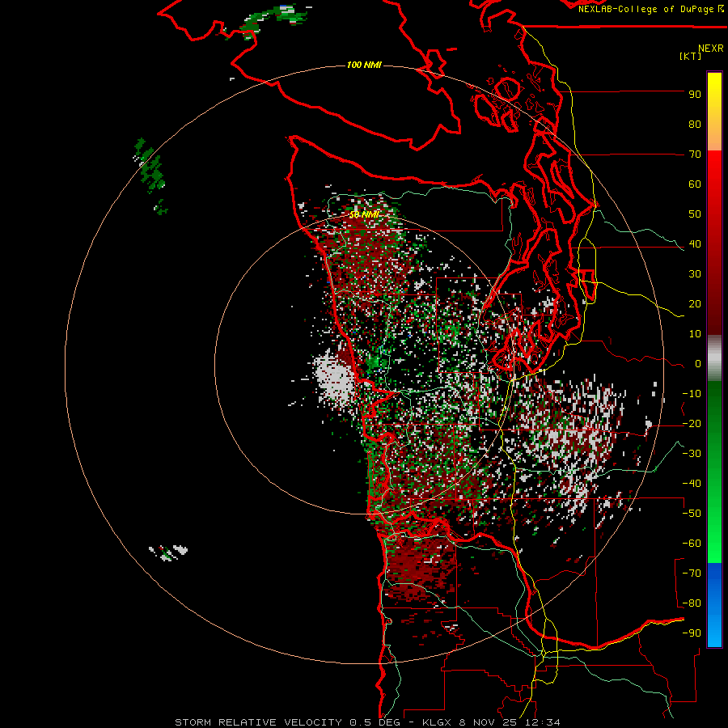
Task: Click the KLGX station identifier
Action: click(x=438, y=722)
